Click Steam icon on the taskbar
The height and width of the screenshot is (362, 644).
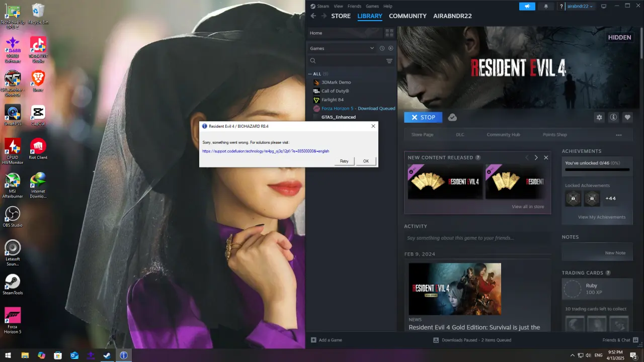click(x=107, y=355)
